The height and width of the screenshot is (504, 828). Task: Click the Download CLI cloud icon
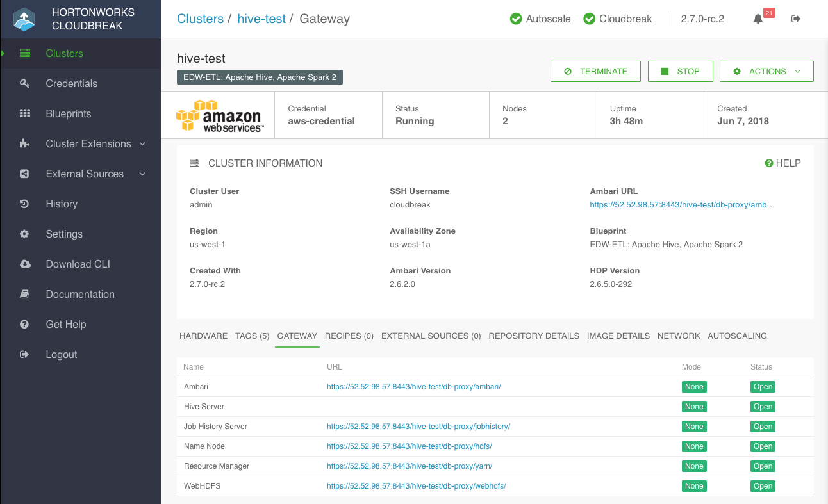click(x=25, y=264)
